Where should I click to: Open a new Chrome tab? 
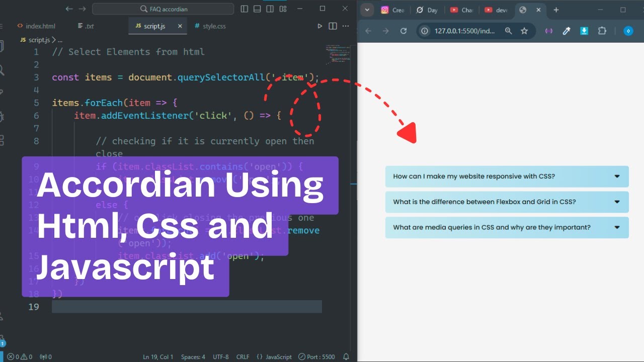(x=556, y=10)
